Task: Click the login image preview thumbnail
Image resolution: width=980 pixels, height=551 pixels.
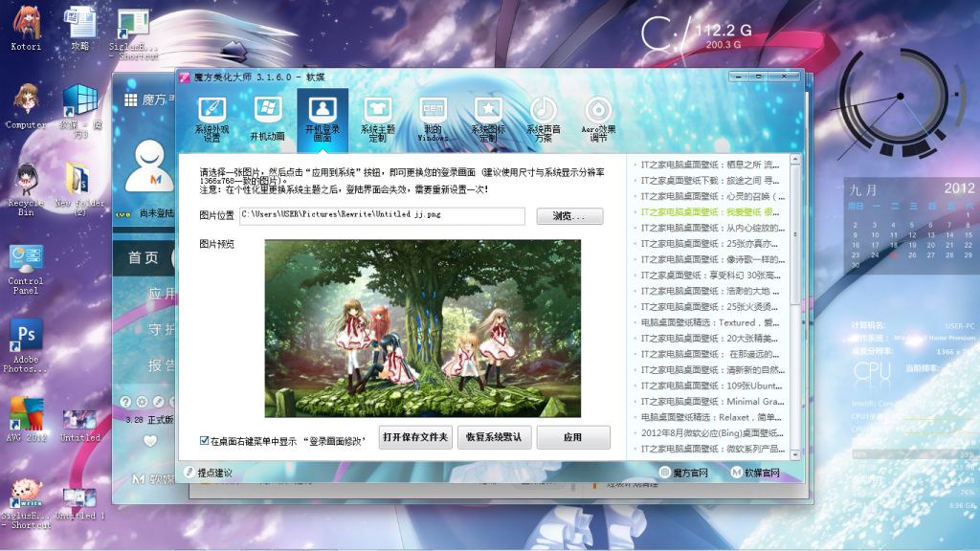Action: click(x=422, y=328)
